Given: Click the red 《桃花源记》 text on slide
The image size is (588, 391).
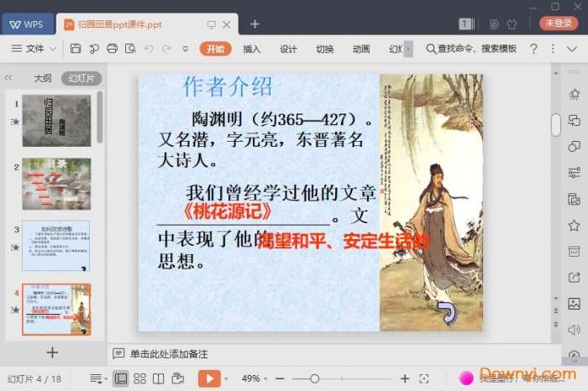Looking at the screenshot, I should [228, 212].
